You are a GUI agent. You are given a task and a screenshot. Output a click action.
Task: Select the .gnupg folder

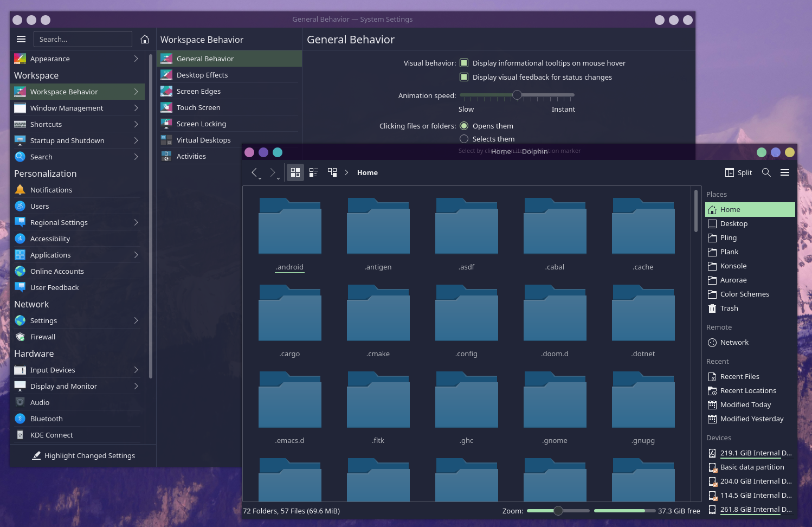click(x=643, y=409)
